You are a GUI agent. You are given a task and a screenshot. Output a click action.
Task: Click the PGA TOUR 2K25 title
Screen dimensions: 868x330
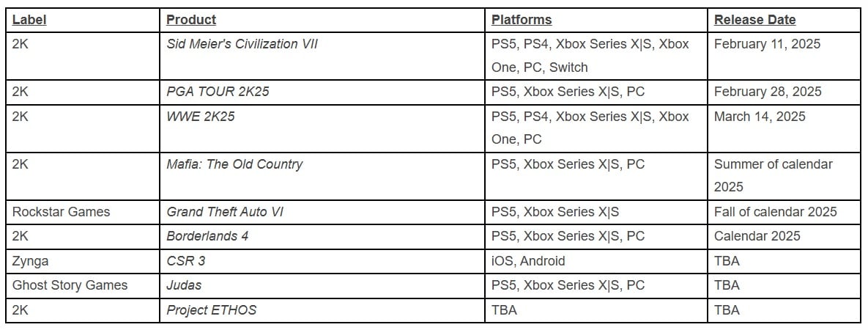tap(214, 92)
